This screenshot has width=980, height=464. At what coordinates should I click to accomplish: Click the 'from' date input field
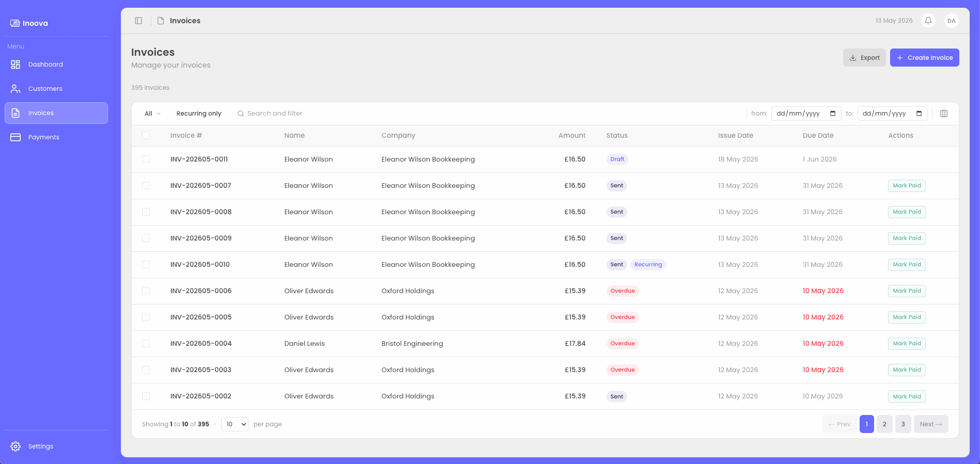point(806,114)
